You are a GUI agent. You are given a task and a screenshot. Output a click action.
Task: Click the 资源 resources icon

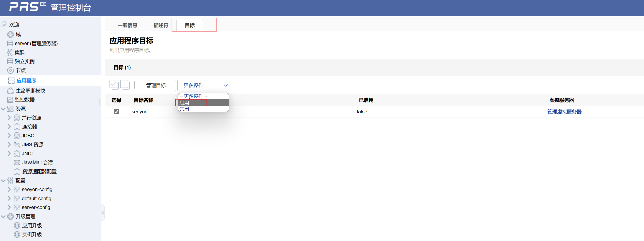click(x=10, y=109)
